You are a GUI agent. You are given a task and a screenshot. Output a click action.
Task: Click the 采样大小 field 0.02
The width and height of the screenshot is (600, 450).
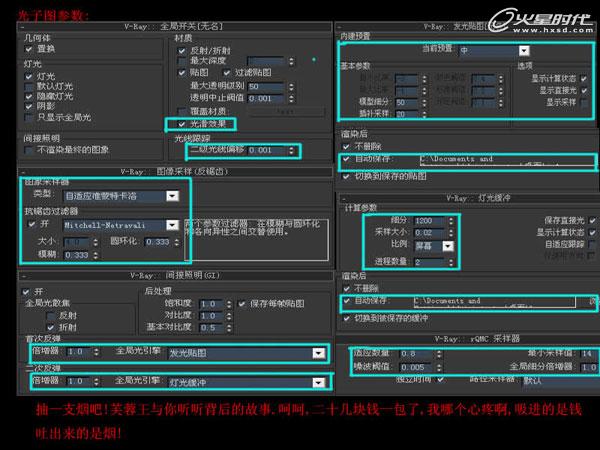431,233
